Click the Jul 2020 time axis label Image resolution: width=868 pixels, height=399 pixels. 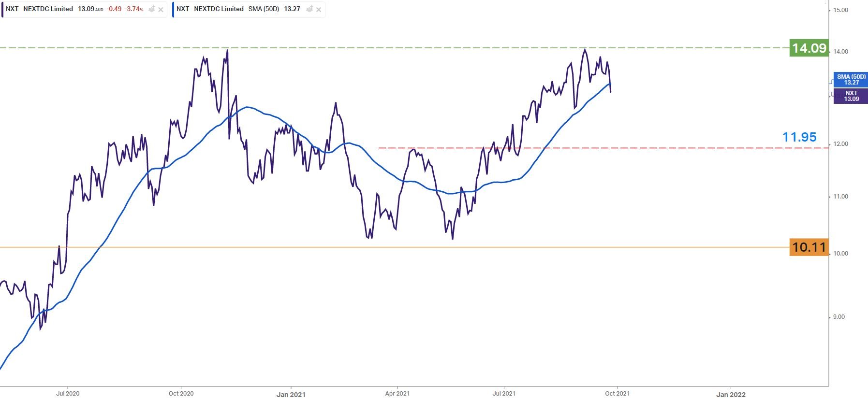point(68,394)
